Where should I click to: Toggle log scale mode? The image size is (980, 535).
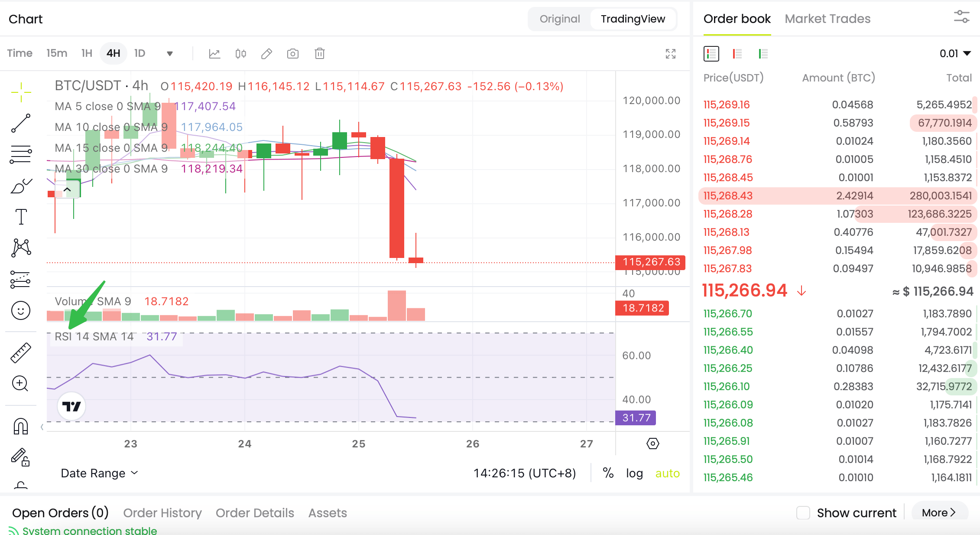coord(634,473)
